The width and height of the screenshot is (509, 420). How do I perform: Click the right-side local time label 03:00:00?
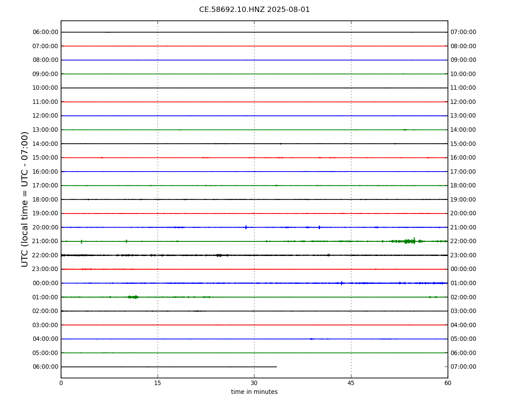pos(463,311)
